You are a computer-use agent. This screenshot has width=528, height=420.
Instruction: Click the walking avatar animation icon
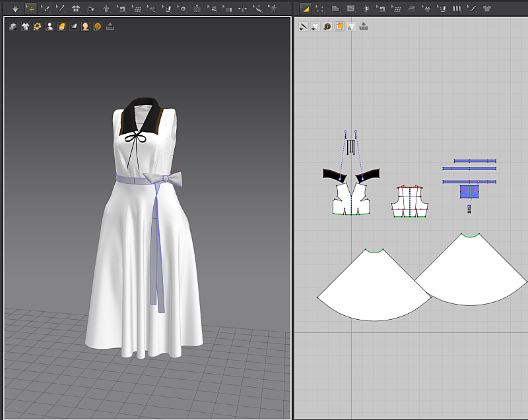274,9
